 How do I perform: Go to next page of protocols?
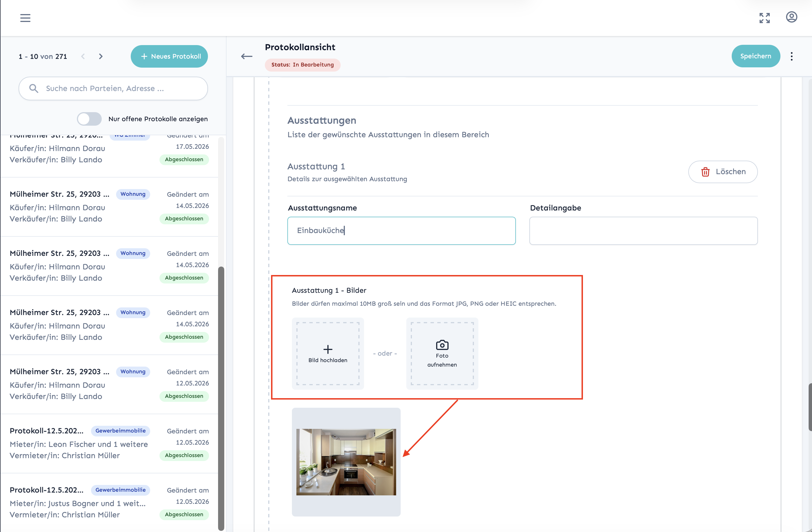pyautogui.click(x=101, y=56)
